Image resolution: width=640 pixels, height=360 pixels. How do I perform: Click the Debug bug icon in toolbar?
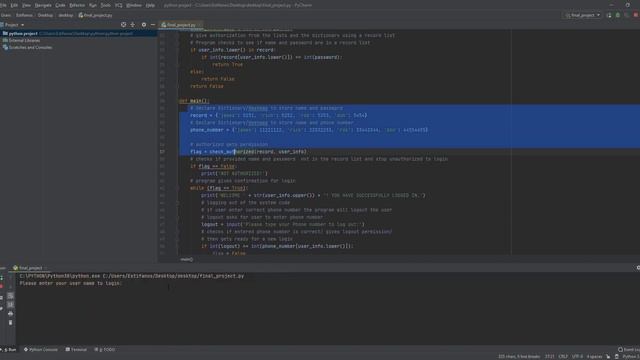coord(618,15)
